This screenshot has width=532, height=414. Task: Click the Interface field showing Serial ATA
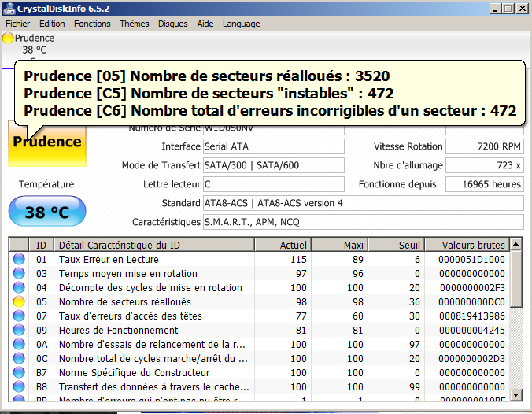tap(274, 146)
